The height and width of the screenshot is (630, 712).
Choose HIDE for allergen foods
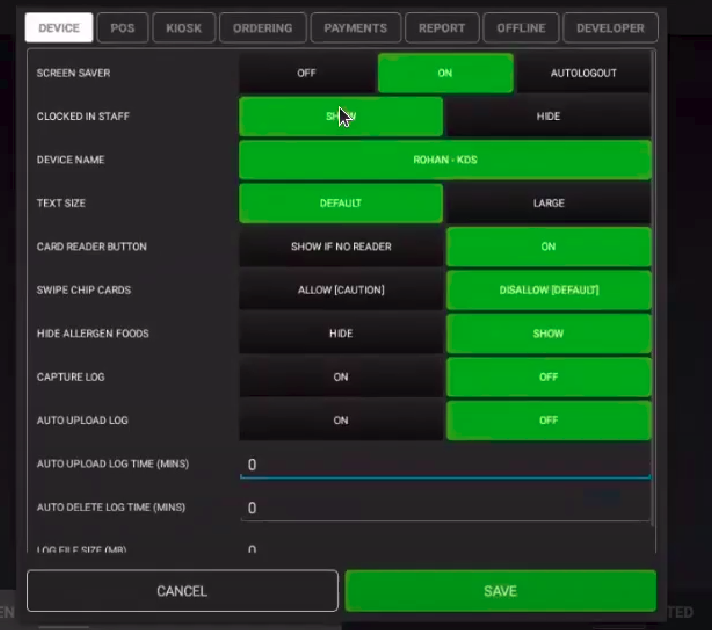coord(341,333)
